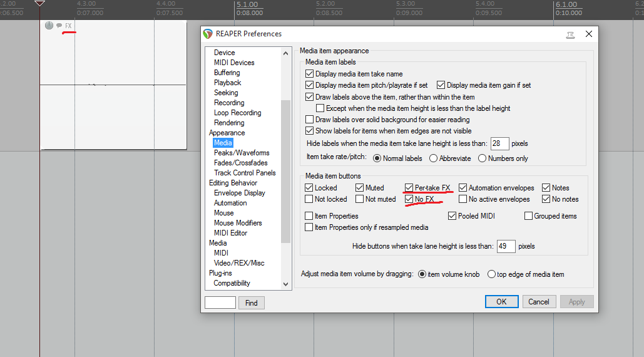The height and width of the screenshot is (357, 644).
Task: Open MIDI Editor preferences page
Action: pyautogui.click(x=230, y=233)
